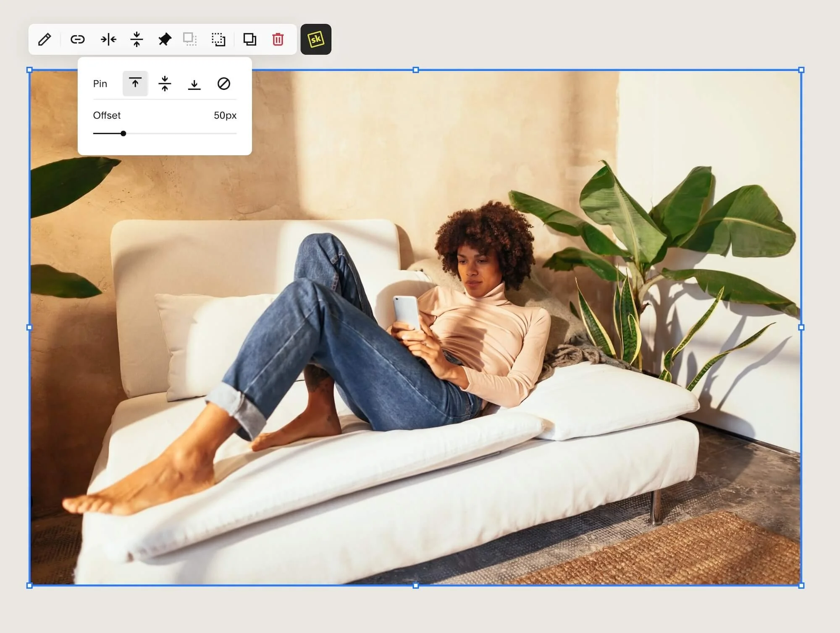This screenshot has width=840, height=633.
Task: Click the dotted-square bring forward icon
Action: (218, 39)
